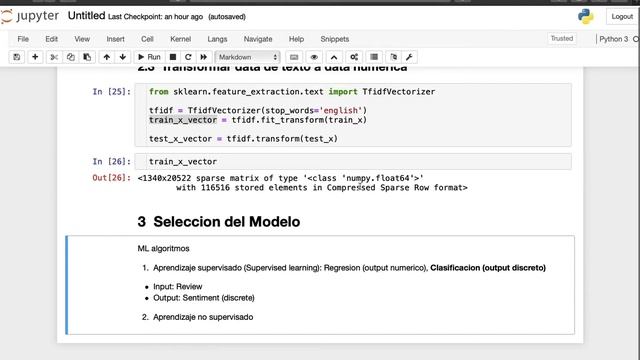Click the Out[26] sparse matrix output text

tap(302, 183)
